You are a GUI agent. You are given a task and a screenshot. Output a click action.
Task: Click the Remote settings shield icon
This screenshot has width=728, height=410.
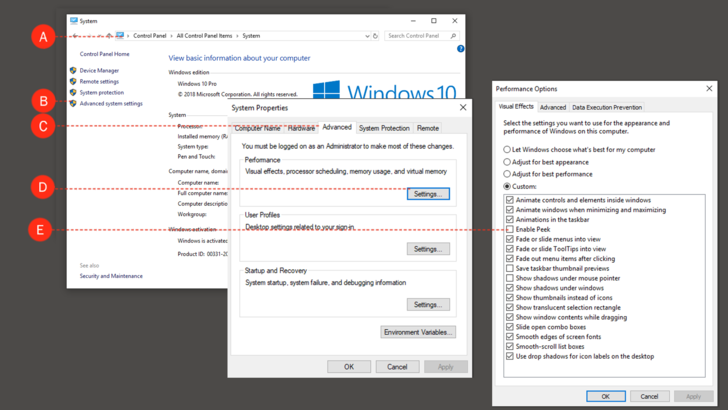73,81
